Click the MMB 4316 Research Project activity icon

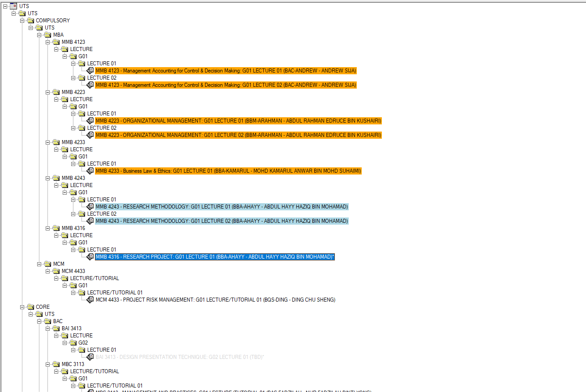(90, 257)
